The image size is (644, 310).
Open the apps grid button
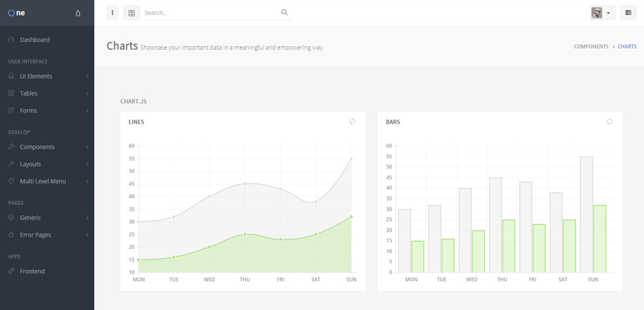pyautogui.click(x=131, y=13)
